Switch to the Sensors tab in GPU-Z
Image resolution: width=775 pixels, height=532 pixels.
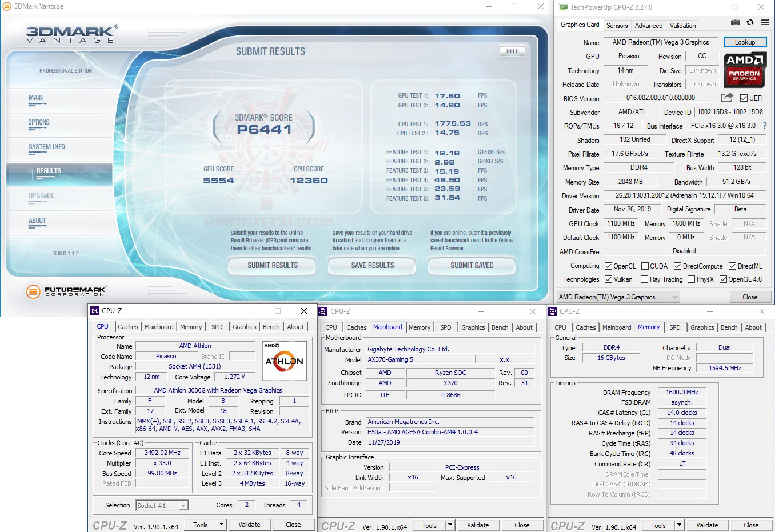617,26
